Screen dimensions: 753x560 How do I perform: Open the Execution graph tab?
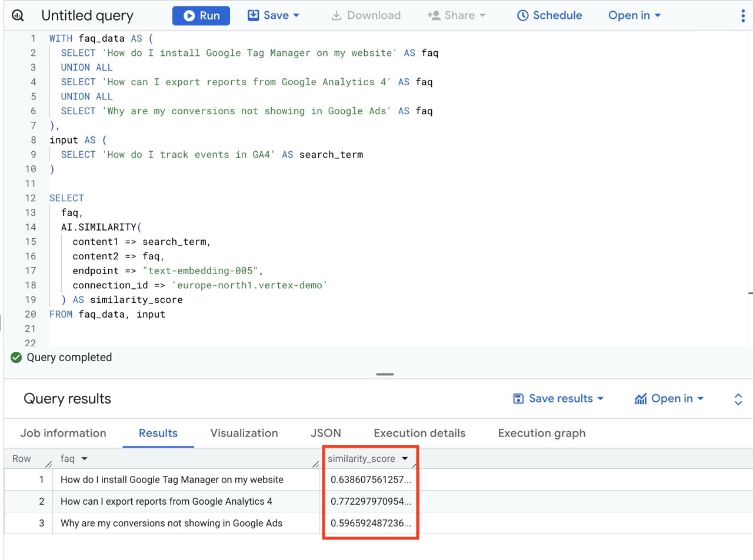pyautogui.click(x=542, y=433)
